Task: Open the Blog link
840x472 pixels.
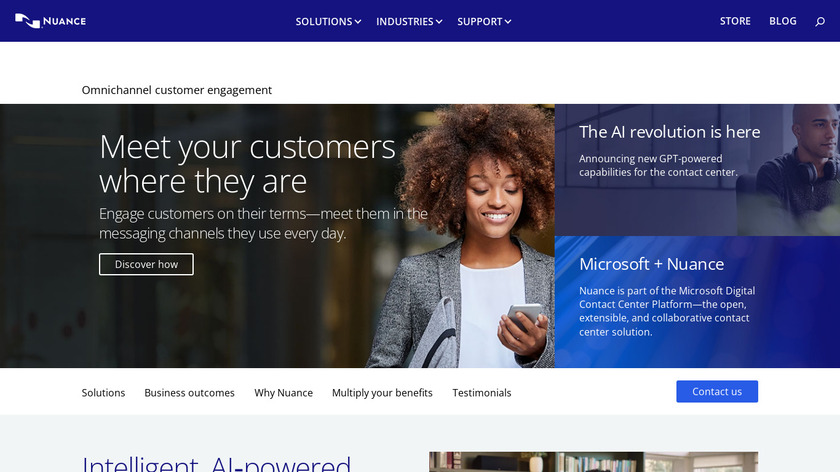Action: tap(783, 21)
